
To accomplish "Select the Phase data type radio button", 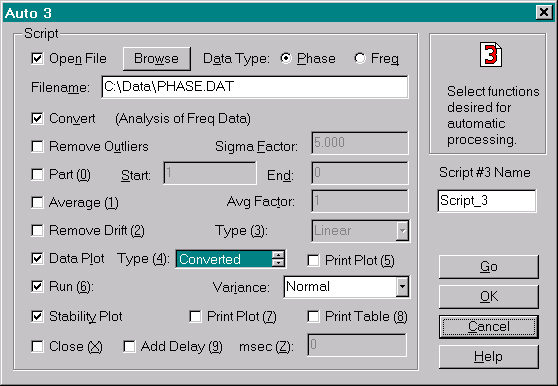I will [x=286, y=58].
